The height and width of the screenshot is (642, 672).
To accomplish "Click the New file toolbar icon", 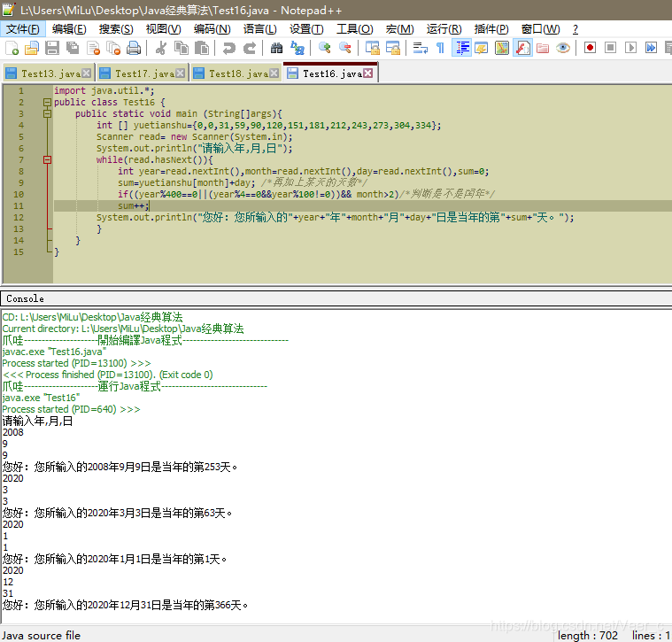I will (x=12, y=48).
